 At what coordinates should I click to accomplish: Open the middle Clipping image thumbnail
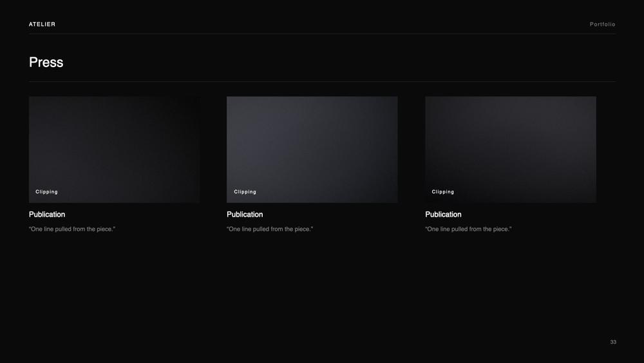pos(312,150)
